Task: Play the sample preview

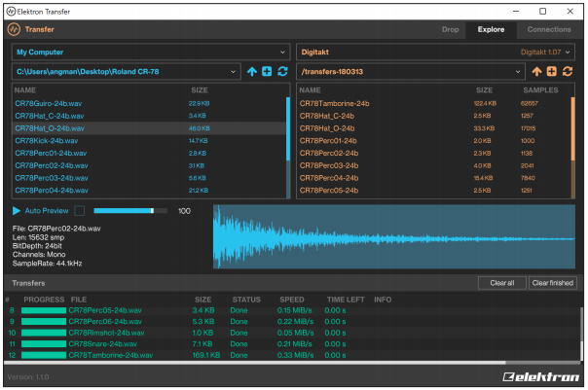Action: (x=17, y=211)
